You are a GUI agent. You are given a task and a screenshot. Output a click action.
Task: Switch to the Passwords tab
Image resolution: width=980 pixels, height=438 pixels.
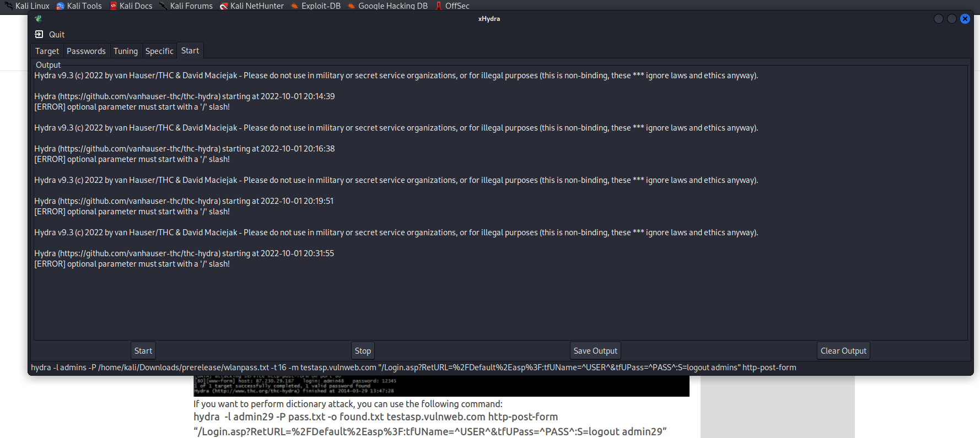[x=86, y=51]
